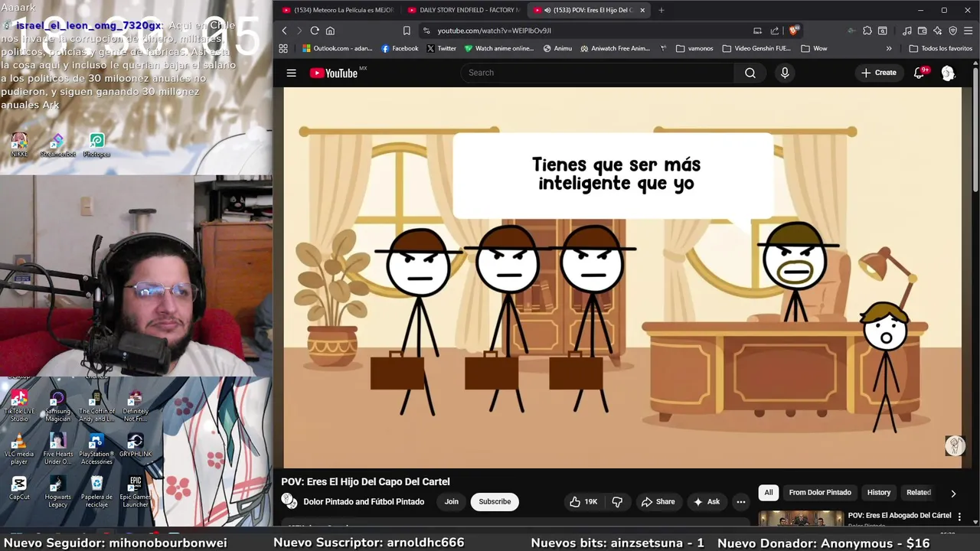
Task: Open the Streamer.bot desktop shortcut
Action: click(x=58, y=145)
